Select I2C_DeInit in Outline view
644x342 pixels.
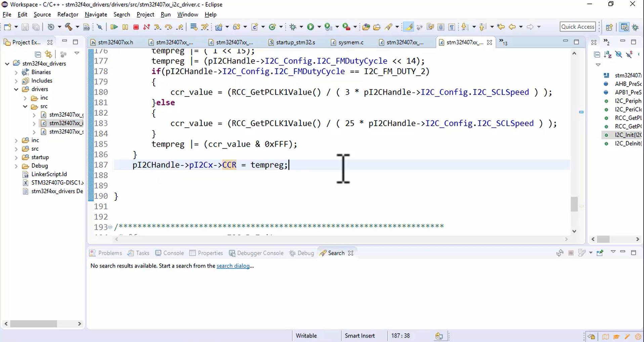click(628, 144)
